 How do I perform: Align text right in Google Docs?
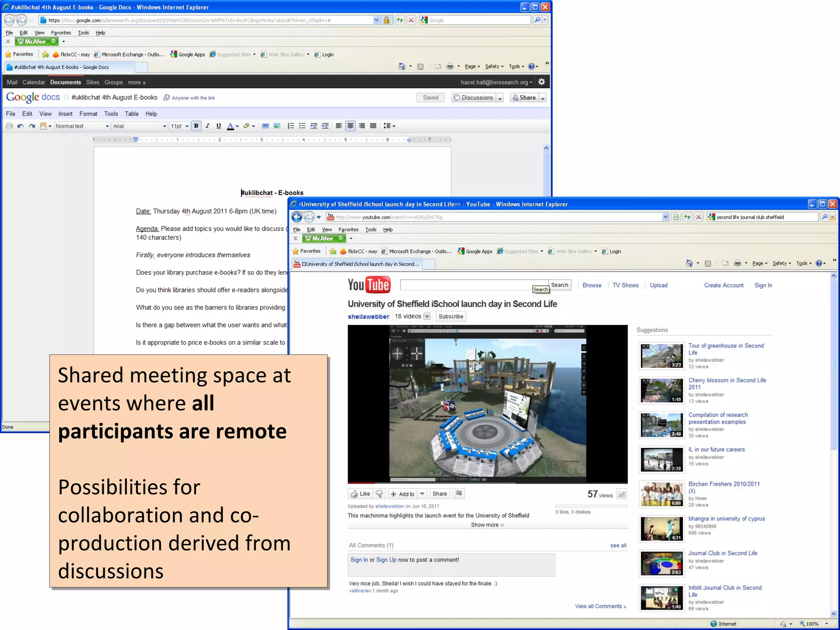(x=362, y=126)
